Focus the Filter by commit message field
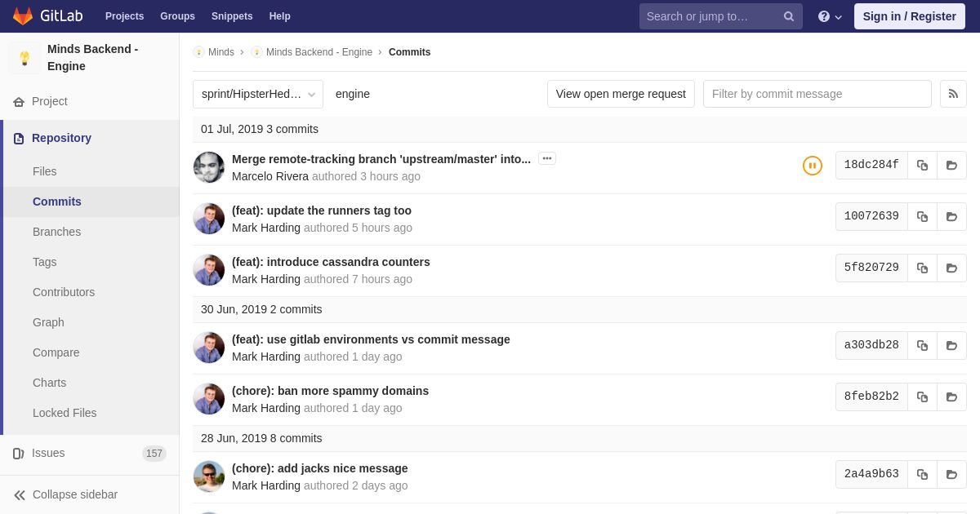 tap(817, 94)
